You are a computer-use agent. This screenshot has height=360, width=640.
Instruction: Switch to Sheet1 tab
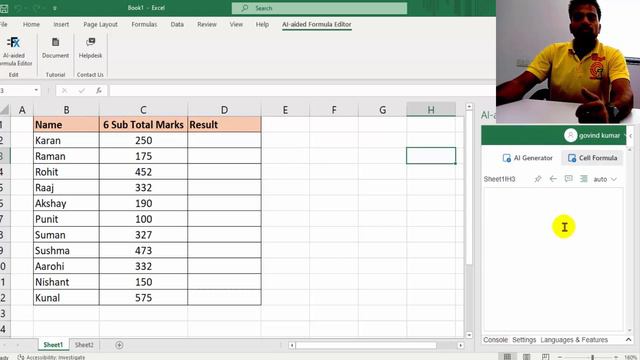(x=53, y=345)
